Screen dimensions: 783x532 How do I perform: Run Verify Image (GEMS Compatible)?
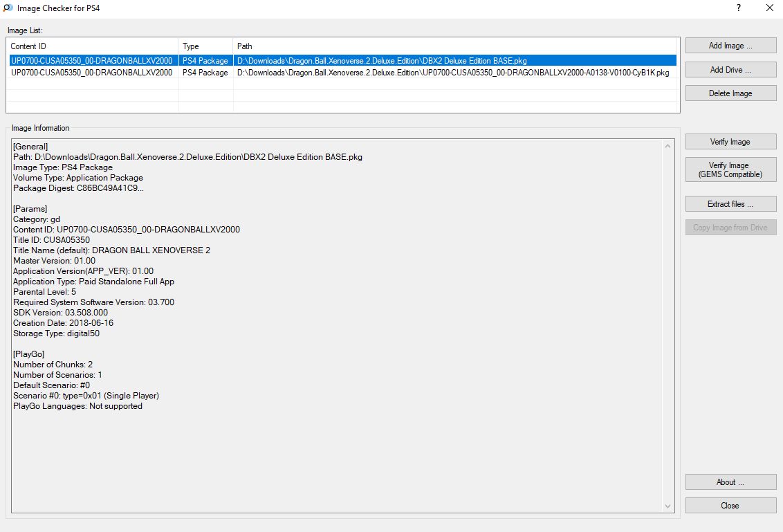[730, 169]
